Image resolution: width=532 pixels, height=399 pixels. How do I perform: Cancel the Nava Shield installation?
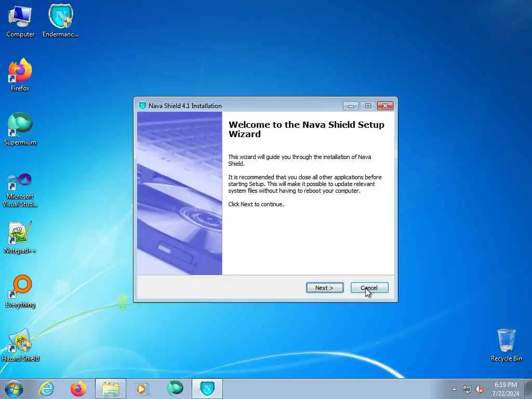click(369, 288)
